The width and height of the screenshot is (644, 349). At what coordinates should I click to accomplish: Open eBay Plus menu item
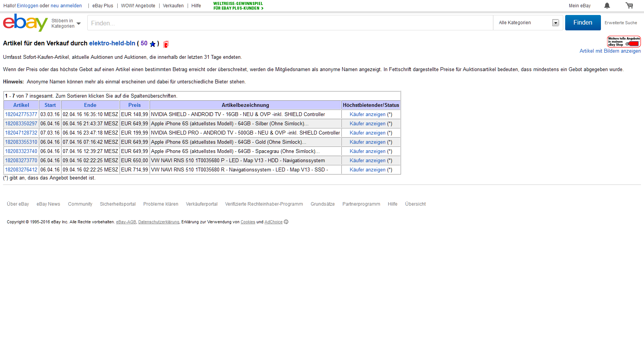pyautogui.click(x=103, y=6)
